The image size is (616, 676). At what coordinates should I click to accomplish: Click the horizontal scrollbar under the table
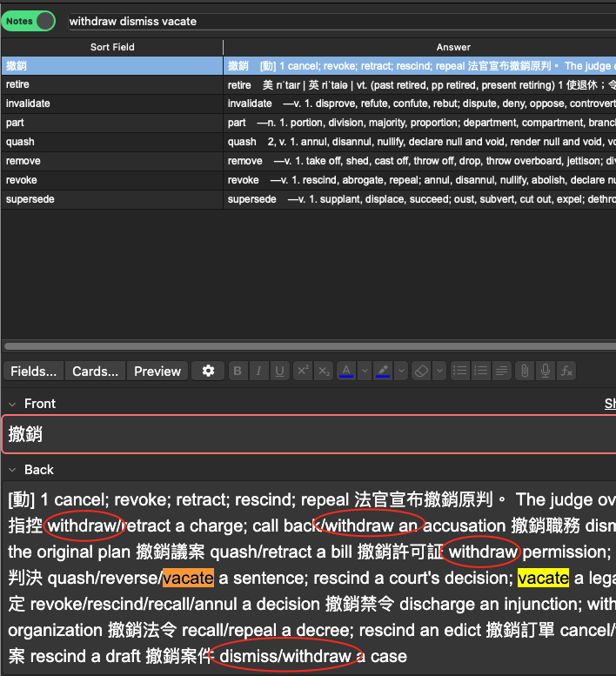(310, 345)
